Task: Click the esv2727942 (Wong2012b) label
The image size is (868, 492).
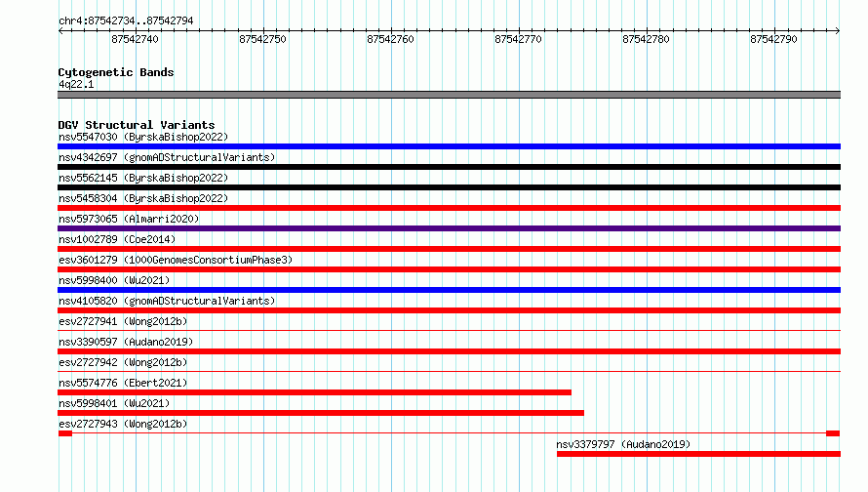Action: [123, 362]
